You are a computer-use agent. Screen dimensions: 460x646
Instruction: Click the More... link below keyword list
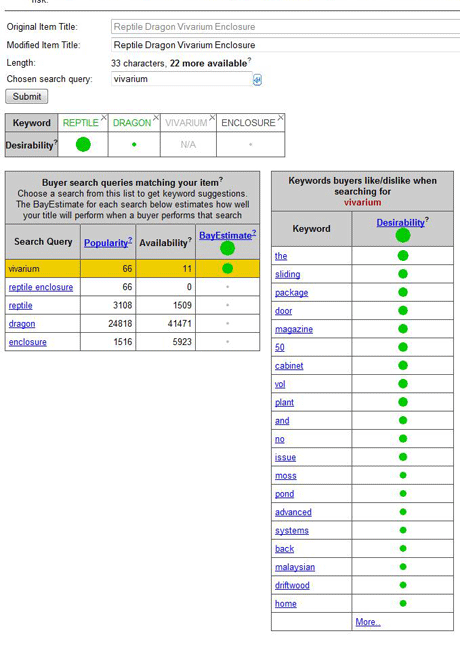(x=368, y=622)
